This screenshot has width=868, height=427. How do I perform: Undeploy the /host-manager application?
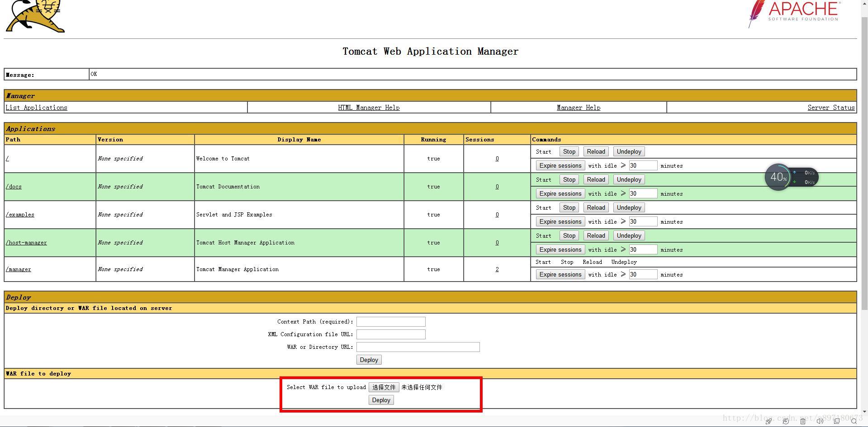point(629,236)
